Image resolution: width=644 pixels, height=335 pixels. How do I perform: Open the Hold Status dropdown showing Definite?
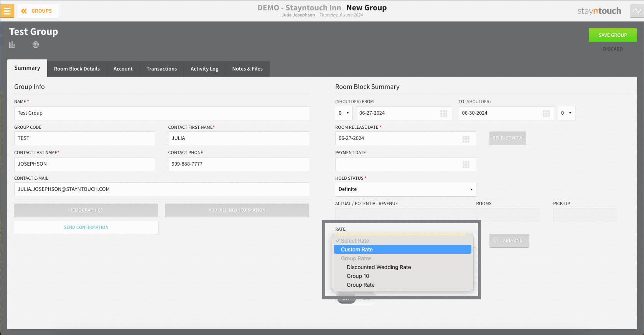click(x=405, y=189)
